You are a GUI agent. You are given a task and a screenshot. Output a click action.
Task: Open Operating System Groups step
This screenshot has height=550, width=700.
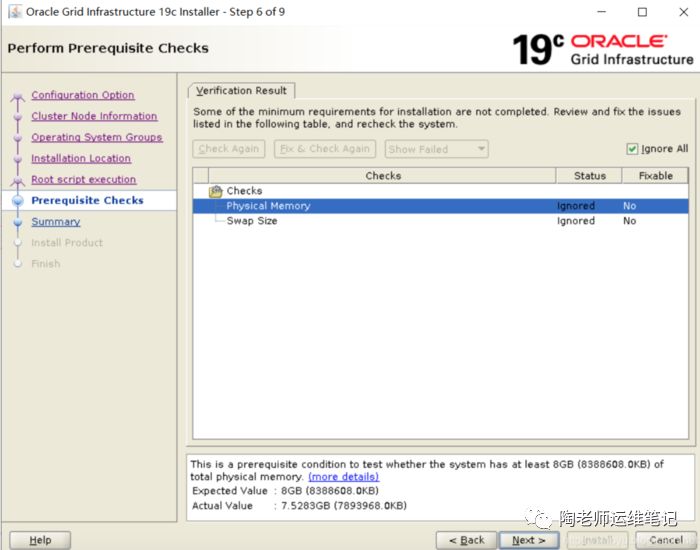coord(97,137)
